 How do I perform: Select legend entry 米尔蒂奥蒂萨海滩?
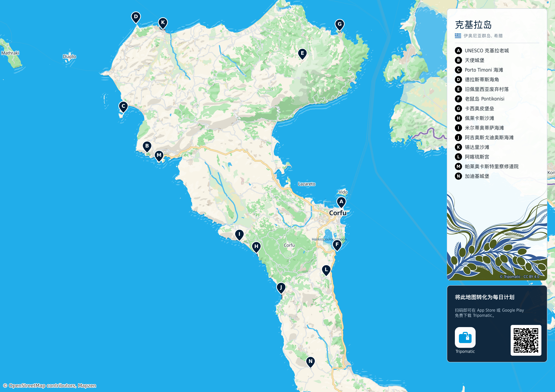click(x=484, y=128)
